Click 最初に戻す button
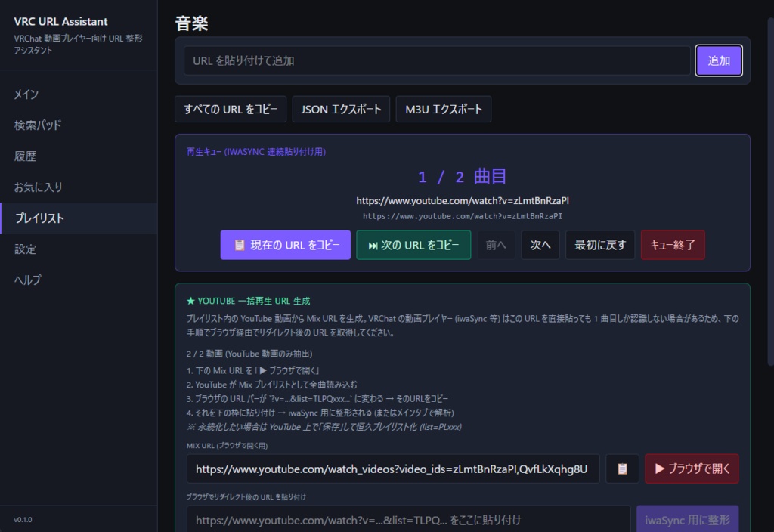Image resolution: width=774 pixels, height=532 pixels. 600,245
